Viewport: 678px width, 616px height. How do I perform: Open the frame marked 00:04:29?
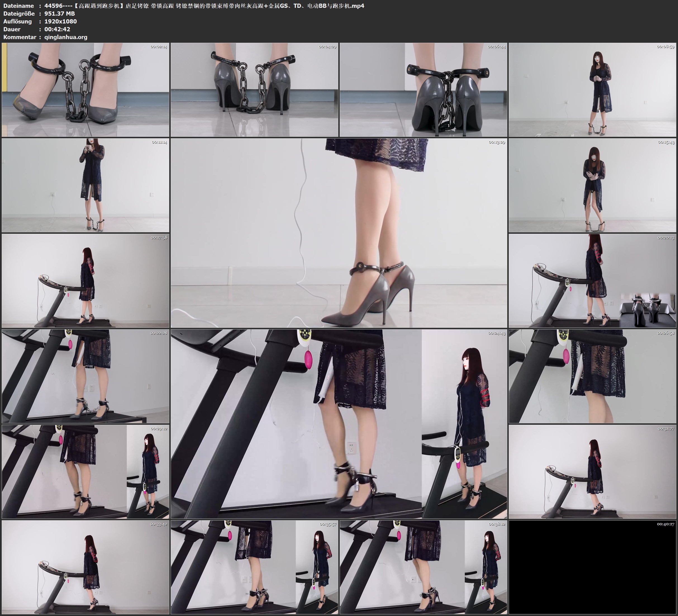[x=254, y=90]
